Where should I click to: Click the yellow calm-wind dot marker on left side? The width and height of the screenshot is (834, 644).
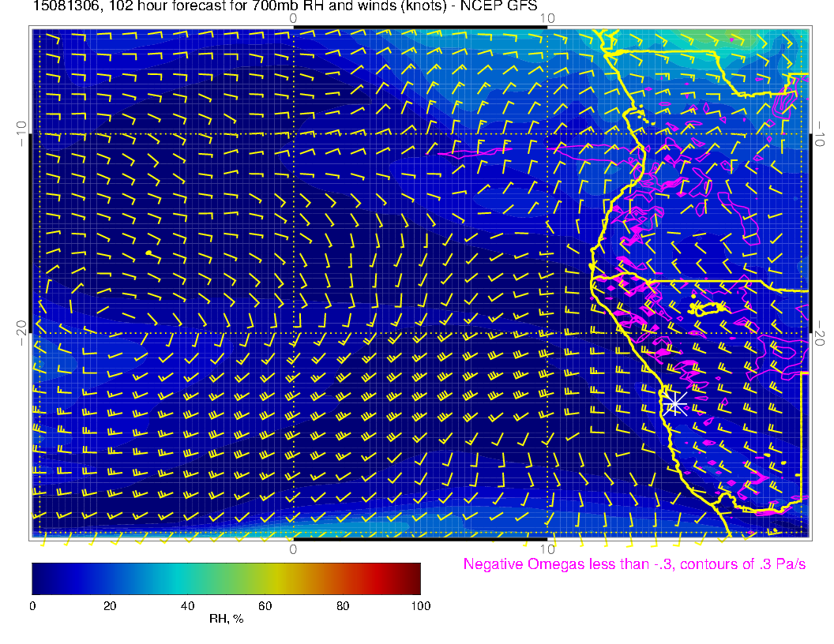pyautogui.click(x=149, y=253)
